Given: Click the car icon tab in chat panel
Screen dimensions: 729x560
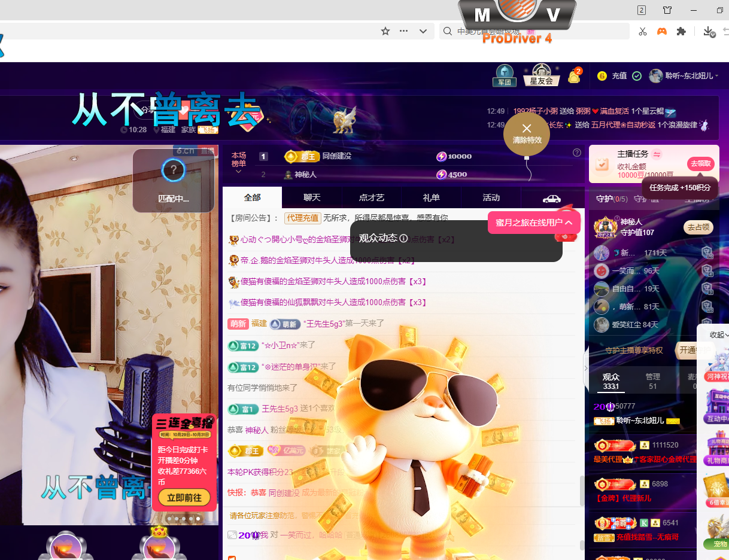Looking at the screenshot, I should pos(551,198).
